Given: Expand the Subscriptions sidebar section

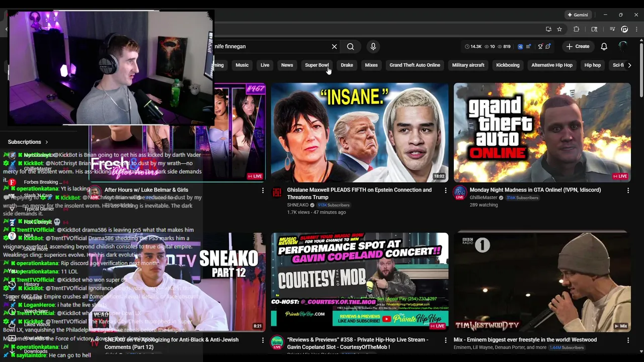Looking at the screenshot, I should coord(28,142).
